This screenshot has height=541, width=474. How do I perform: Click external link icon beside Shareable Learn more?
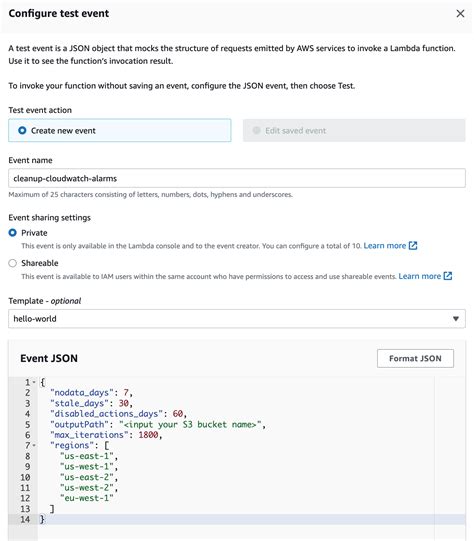448,276
